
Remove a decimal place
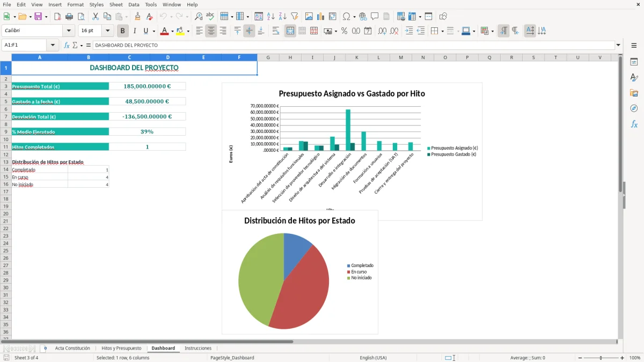point(394,31)
